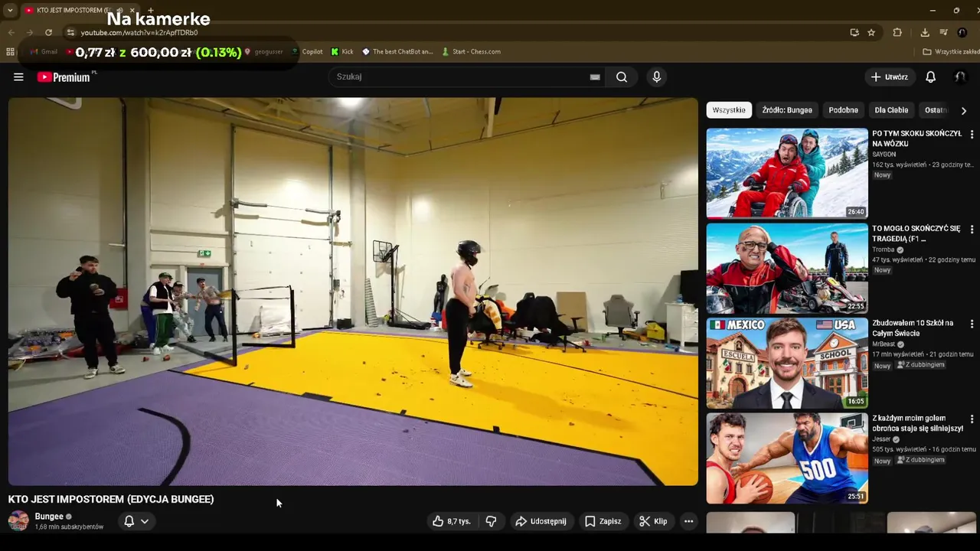Reload the page in browser toolbar

[48, 33]
